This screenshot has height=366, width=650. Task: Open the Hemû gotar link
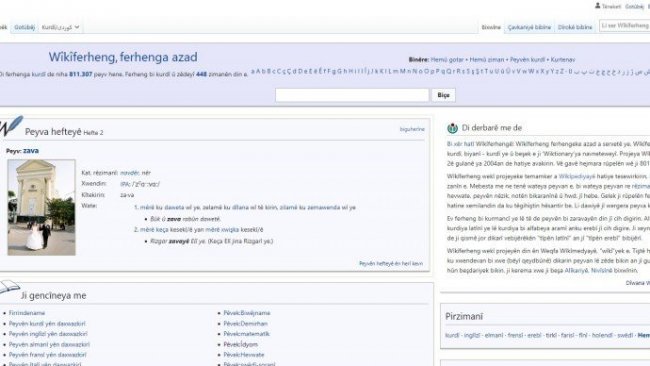447,60
